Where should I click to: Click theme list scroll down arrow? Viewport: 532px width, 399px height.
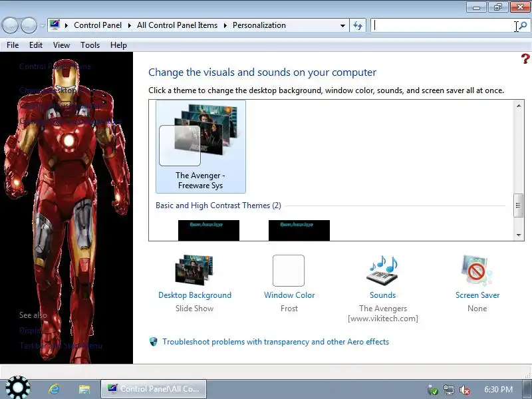pos(519,235)
